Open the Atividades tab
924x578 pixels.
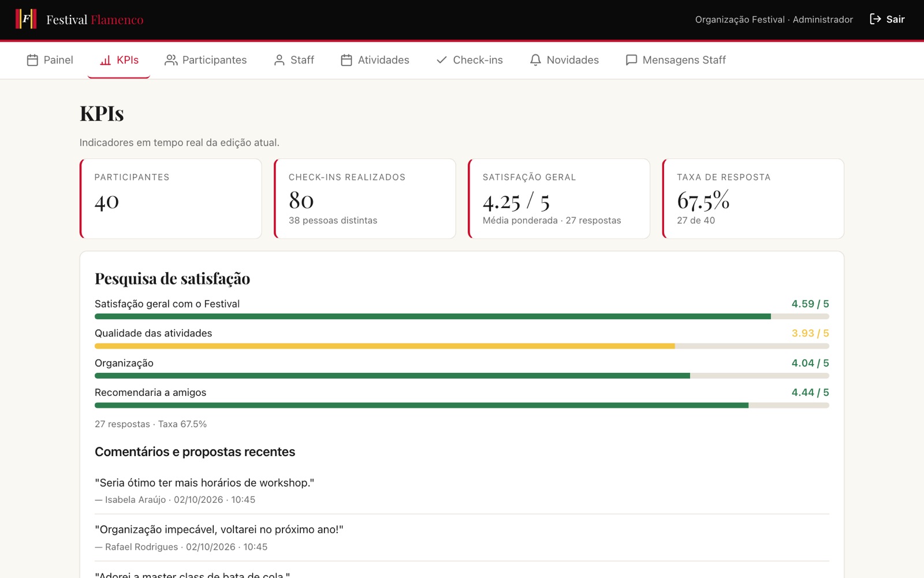pos(375,60)
